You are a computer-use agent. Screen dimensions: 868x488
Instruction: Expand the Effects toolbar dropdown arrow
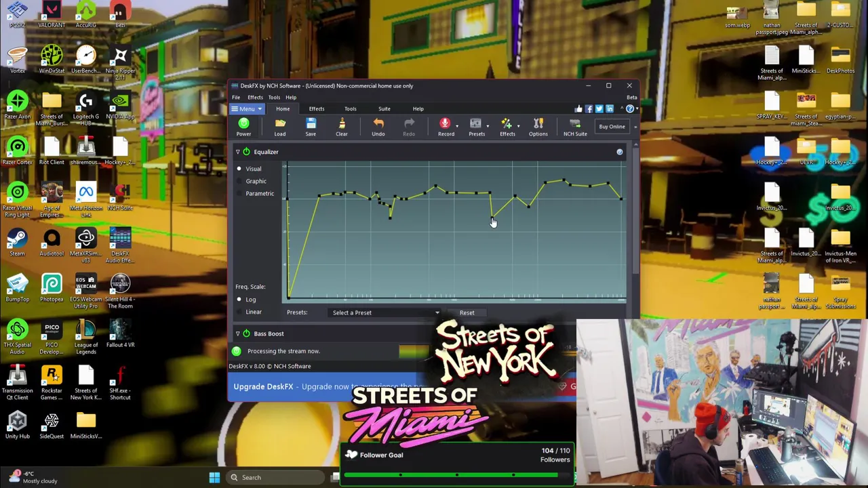[x=518, y=127]
